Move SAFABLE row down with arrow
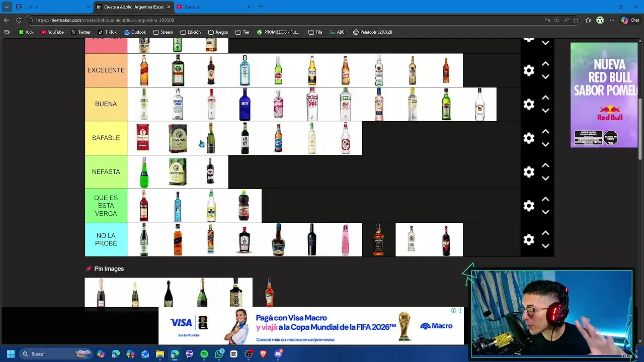644x362 pixels. click(545, 144)
